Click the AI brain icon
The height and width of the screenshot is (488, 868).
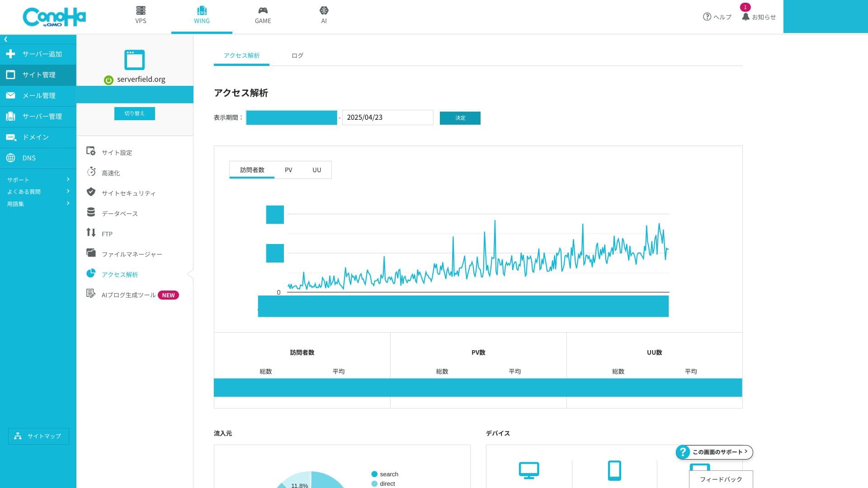[x=324, y=10]
